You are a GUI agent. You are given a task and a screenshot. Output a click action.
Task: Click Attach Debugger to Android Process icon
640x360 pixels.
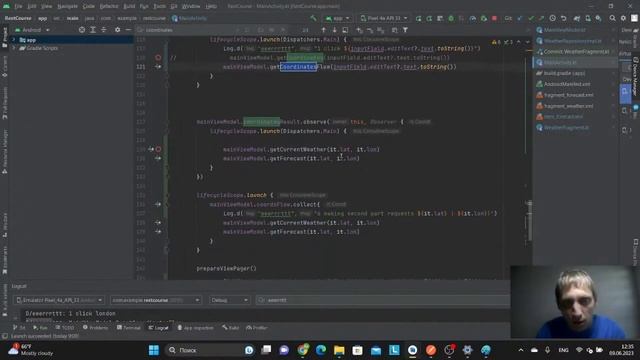pyautogui.click(x=484, y=18)
